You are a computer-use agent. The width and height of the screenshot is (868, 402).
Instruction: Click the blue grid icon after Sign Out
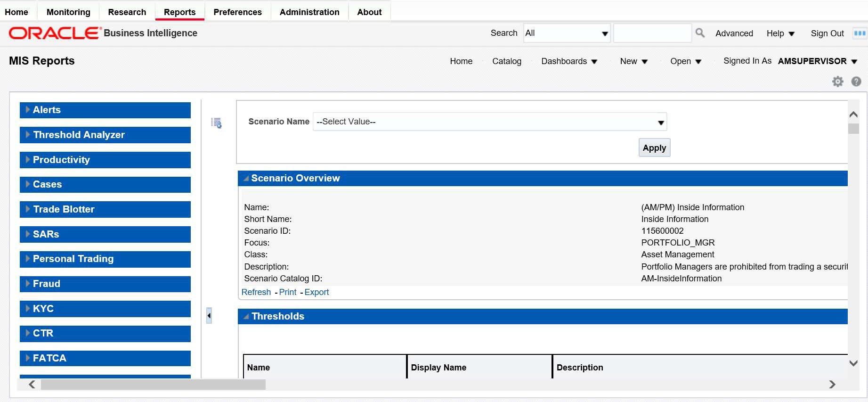[x=860, y=33]
